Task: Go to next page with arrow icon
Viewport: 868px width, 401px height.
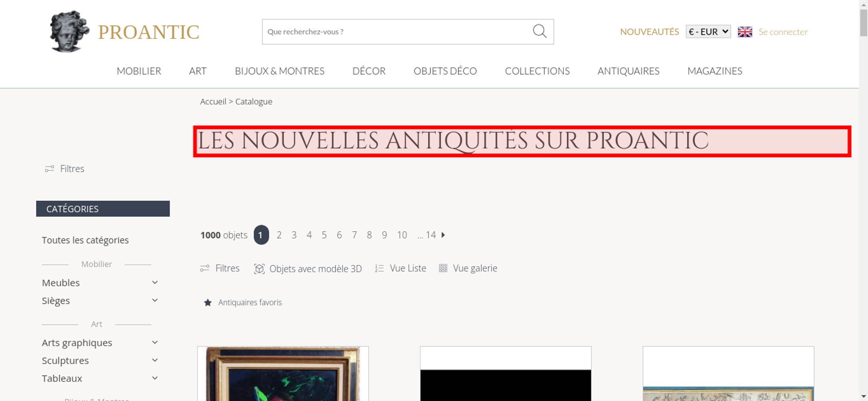Action: [x=443, y=235]
